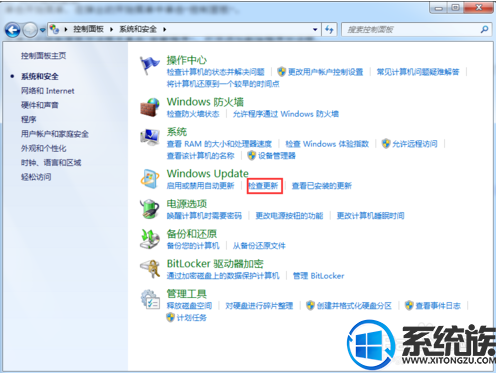Click 允许程序通过 Windows 防火墙 link
The width and height of the screenshot is (496, 373).
pos(286,114)
